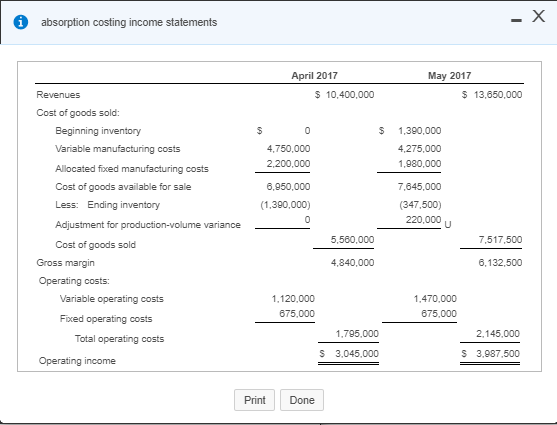Click April gross margin 4,840,000
The image size is (557, 425).
click(x=352, y=263)
